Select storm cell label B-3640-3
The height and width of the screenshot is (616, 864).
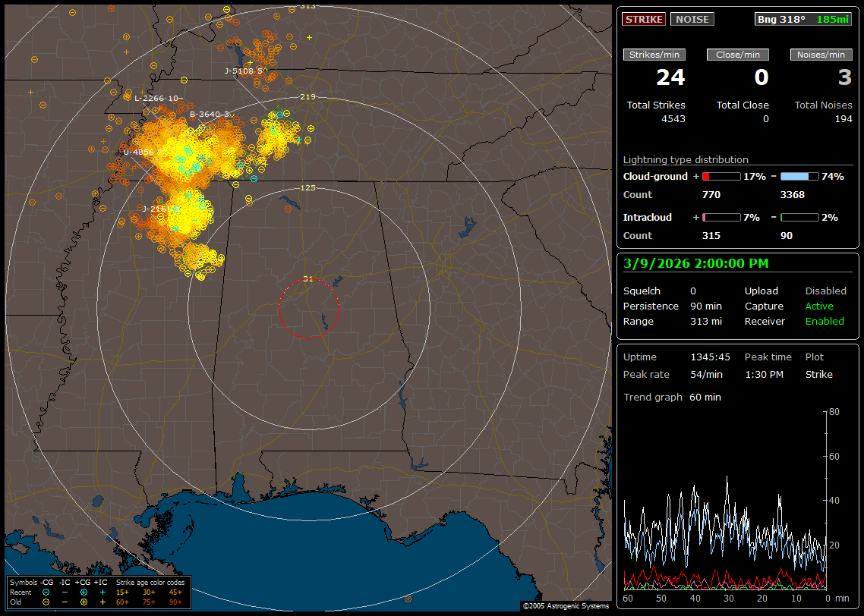point(210,114)
